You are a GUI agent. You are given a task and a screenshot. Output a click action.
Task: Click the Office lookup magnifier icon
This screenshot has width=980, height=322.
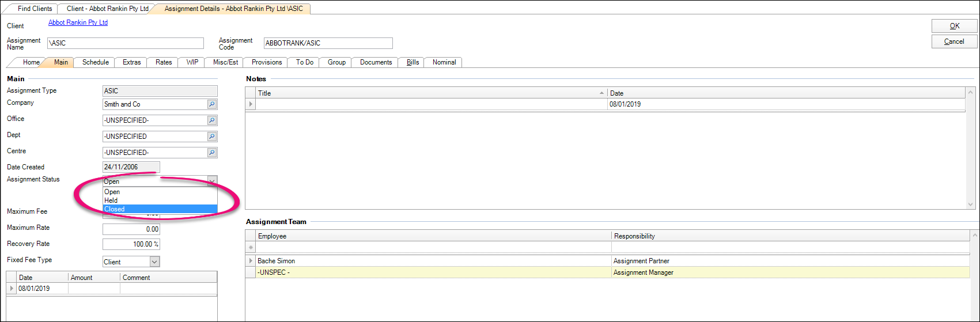(212, 120)
